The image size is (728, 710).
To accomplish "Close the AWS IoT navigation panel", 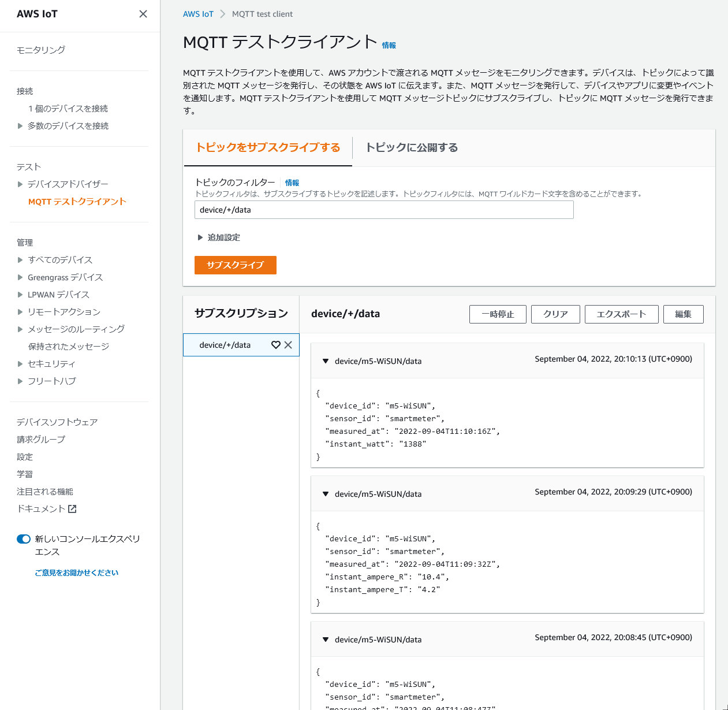I will point(143,14).
